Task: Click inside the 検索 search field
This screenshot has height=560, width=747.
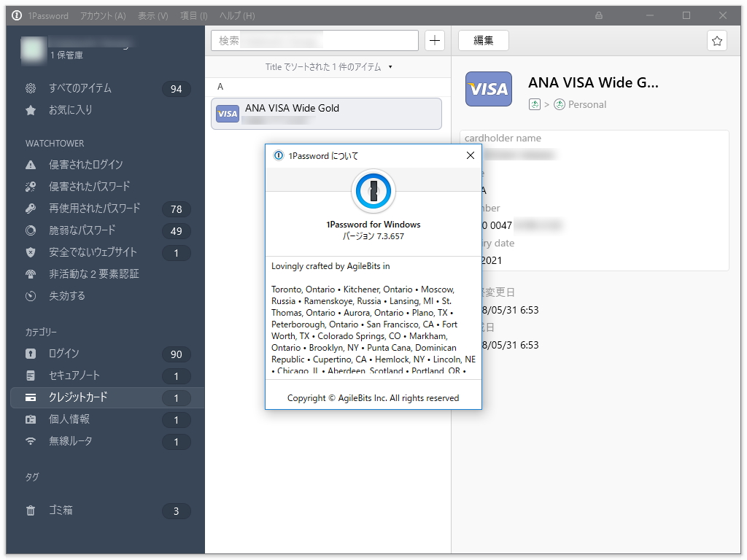Action: 314,40
